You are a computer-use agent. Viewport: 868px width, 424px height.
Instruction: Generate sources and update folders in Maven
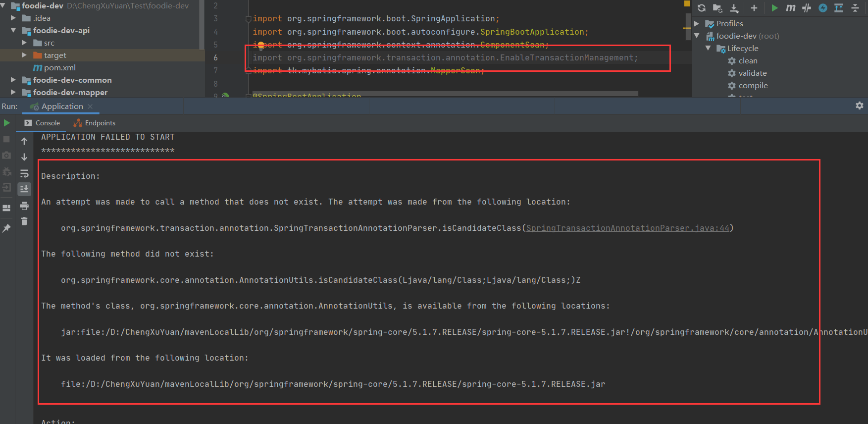pos(717,8)
